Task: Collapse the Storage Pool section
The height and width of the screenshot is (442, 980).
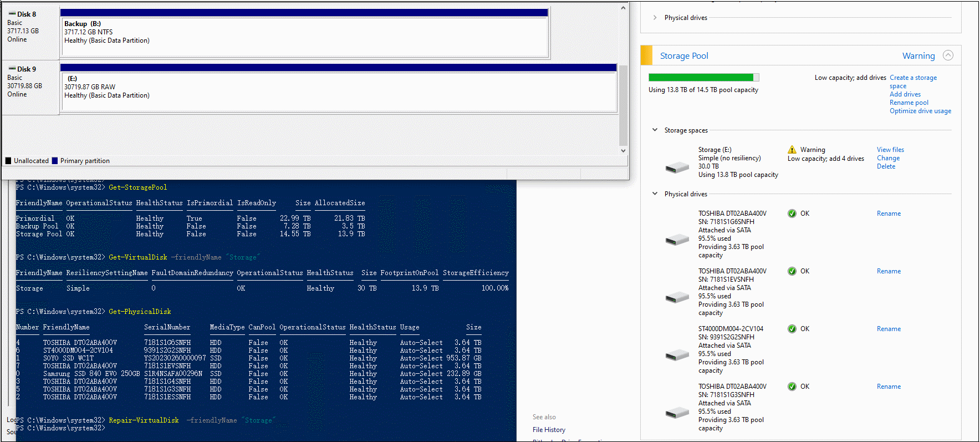Action: coord(948,55)
